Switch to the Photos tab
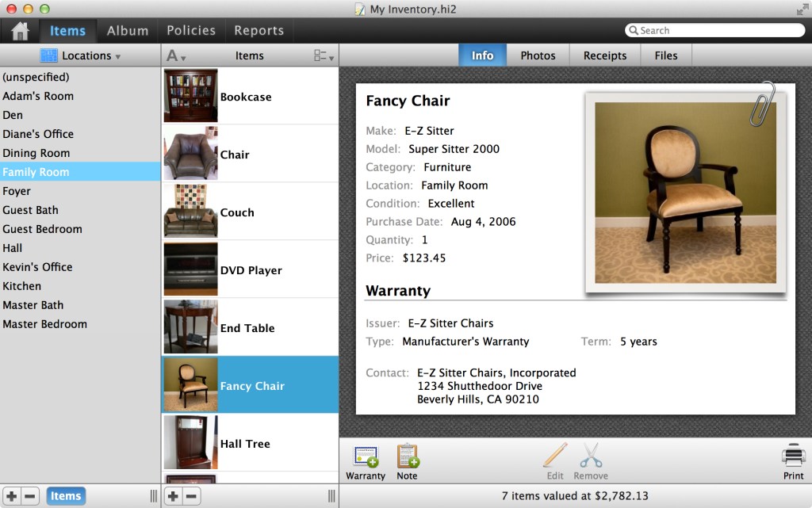Screen dimensions: 812x508 point(538,55)
